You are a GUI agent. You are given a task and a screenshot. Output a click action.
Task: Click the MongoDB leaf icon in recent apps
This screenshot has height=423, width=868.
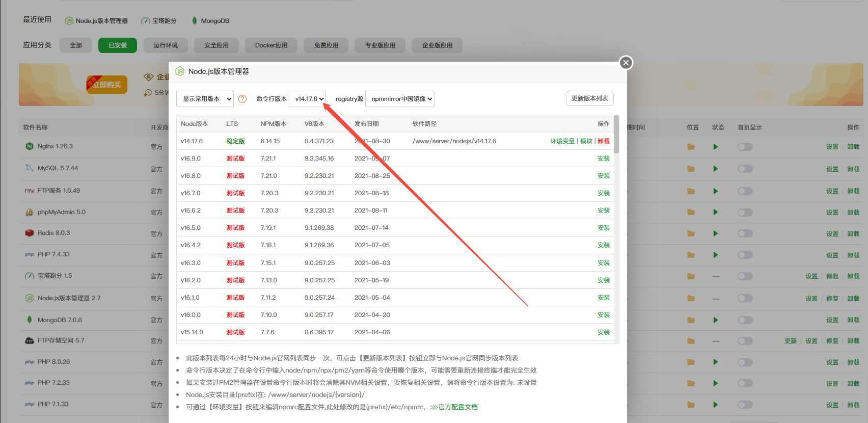[194, 20]
